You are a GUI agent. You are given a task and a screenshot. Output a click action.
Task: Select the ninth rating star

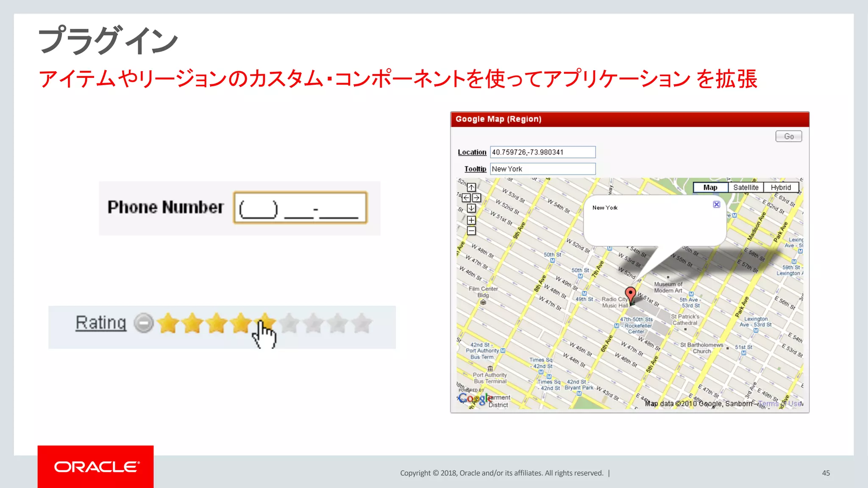pyautogui.click(x=362, y=323)
